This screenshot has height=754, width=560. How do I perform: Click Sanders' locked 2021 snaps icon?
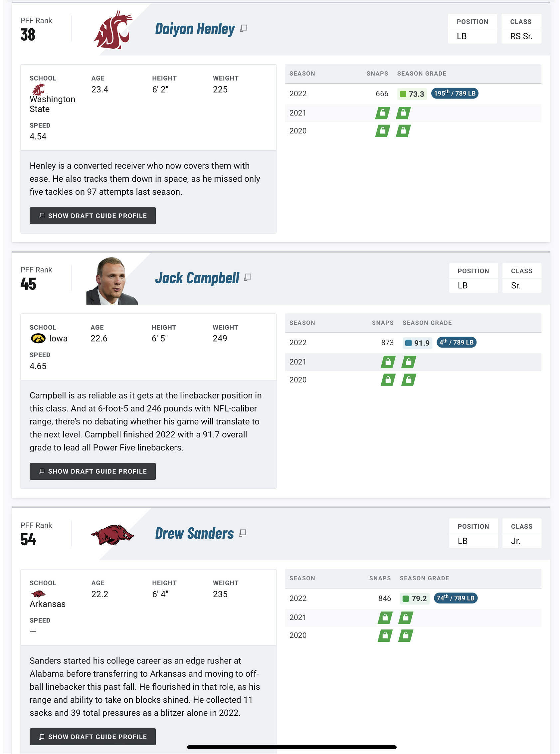(385, 618)
